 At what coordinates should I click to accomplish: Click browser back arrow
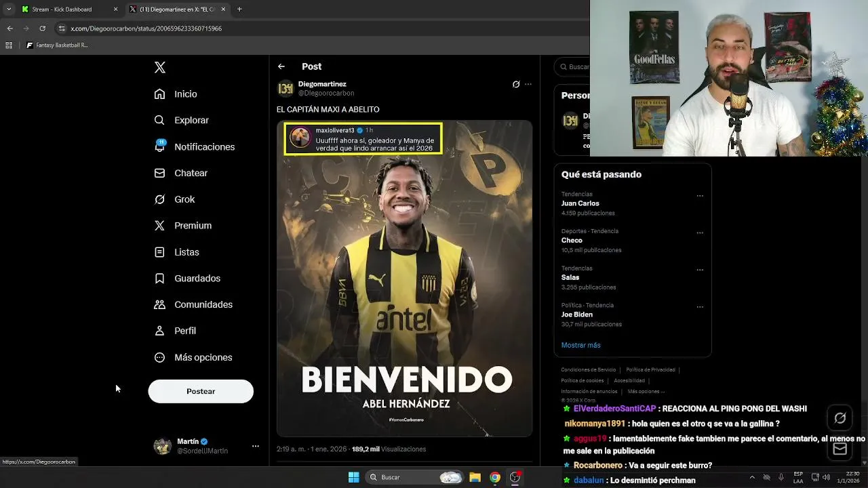click(x=9, y=28)
